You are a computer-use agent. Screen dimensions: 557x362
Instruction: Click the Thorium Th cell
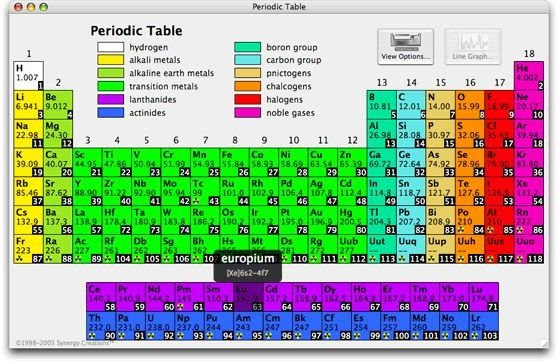tap(101, 326)
